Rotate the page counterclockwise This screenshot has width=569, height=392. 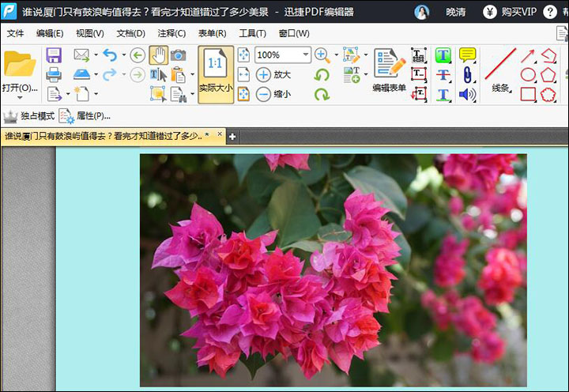click(322, 75)
